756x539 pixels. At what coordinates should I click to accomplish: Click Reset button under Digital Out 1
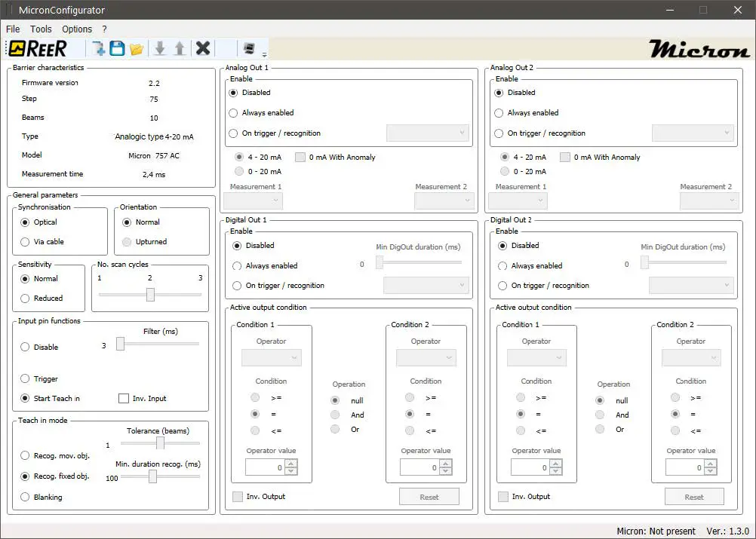pos(429,497)
